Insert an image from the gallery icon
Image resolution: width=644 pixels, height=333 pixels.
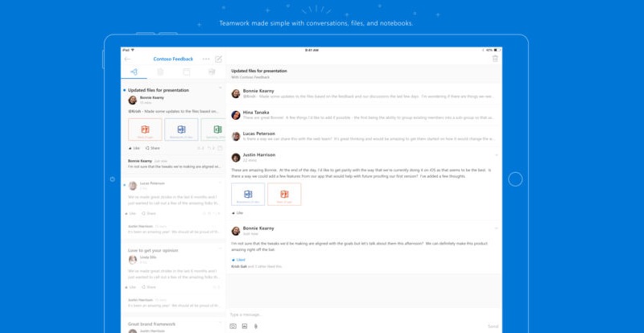tap(245, 327)
